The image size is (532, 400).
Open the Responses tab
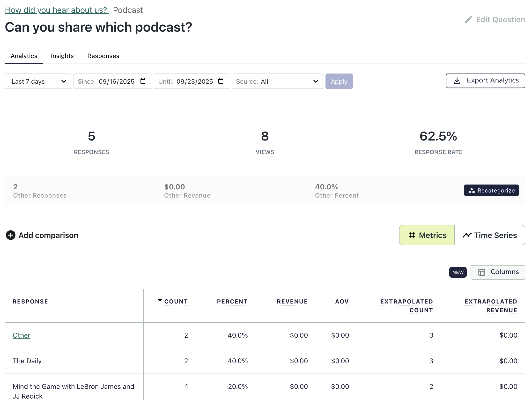[x=103, y=56]
